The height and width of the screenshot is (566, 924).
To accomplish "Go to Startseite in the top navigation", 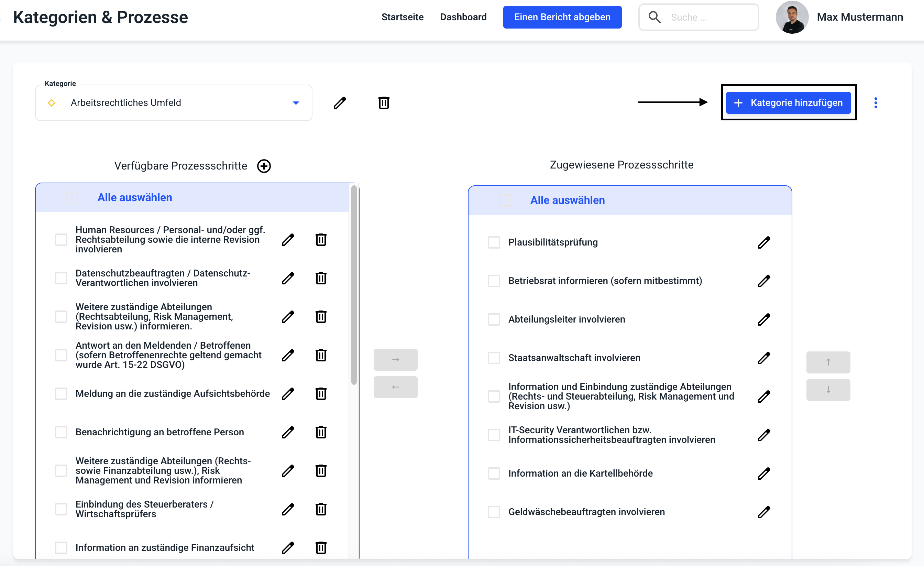I will coord(403,17).
